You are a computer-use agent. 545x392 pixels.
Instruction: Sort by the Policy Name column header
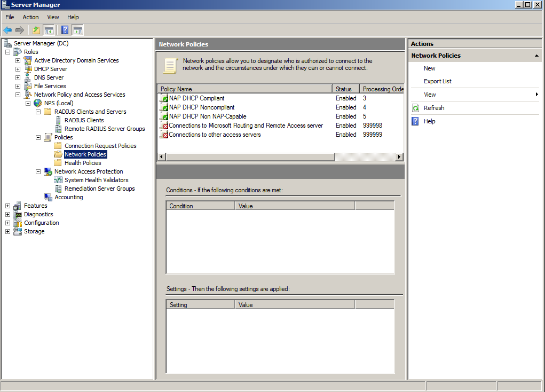[245, 89]
